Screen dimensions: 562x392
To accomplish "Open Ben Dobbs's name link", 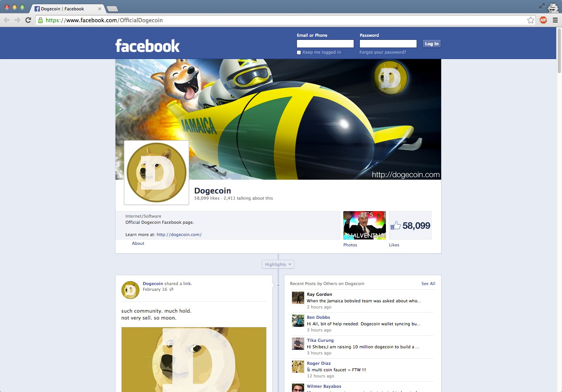I will coord(318,317).
